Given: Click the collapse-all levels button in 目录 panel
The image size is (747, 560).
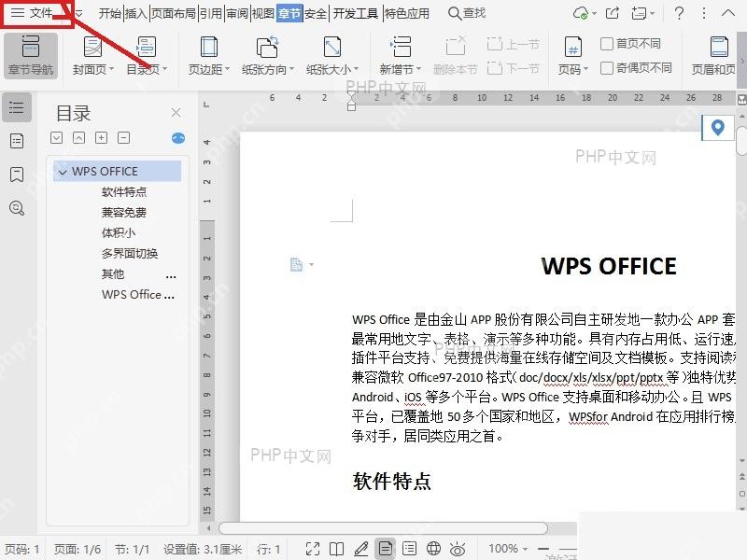Looking at the screenshot, I should coord(78,137).
